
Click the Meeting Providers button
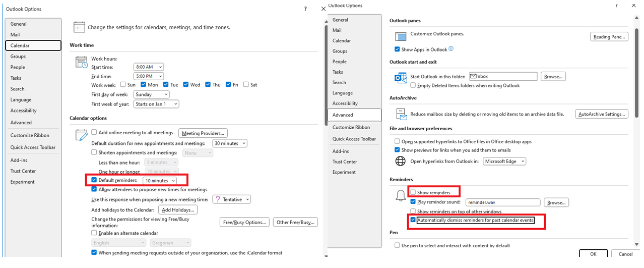pos(204,133)
